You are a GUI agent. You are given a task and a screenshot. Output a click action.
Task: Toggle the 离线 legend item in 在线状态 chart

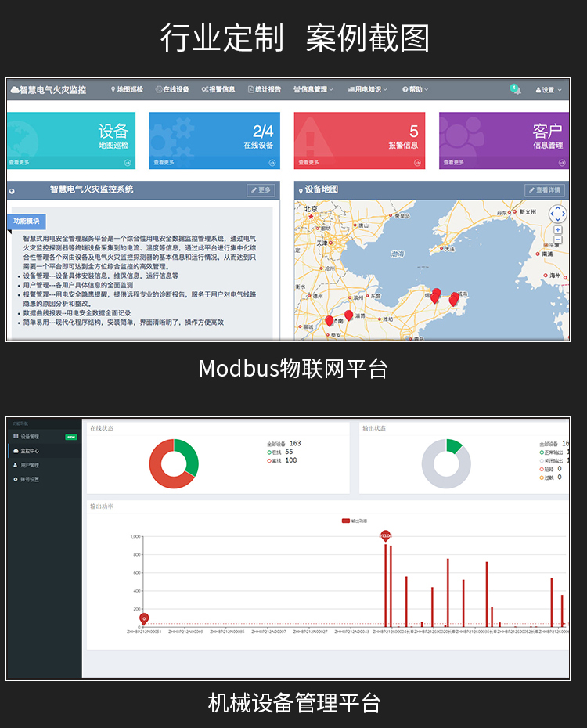click(x=274, y=460)
